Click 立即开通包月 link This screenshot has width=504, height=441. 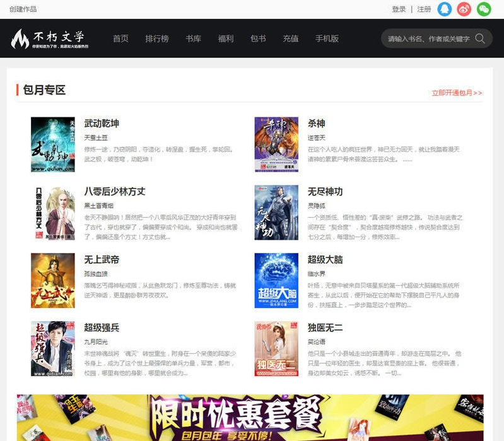click(x=457, y=93)
